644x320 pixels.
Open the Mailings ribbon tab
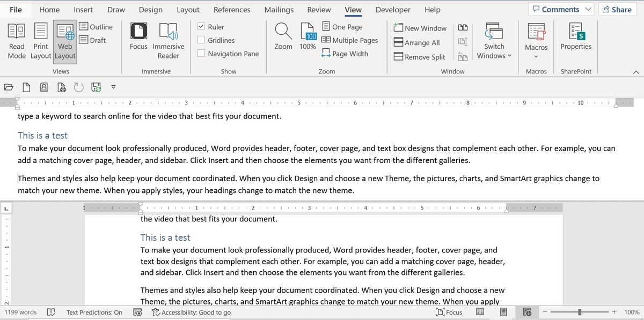pos(279,9)
